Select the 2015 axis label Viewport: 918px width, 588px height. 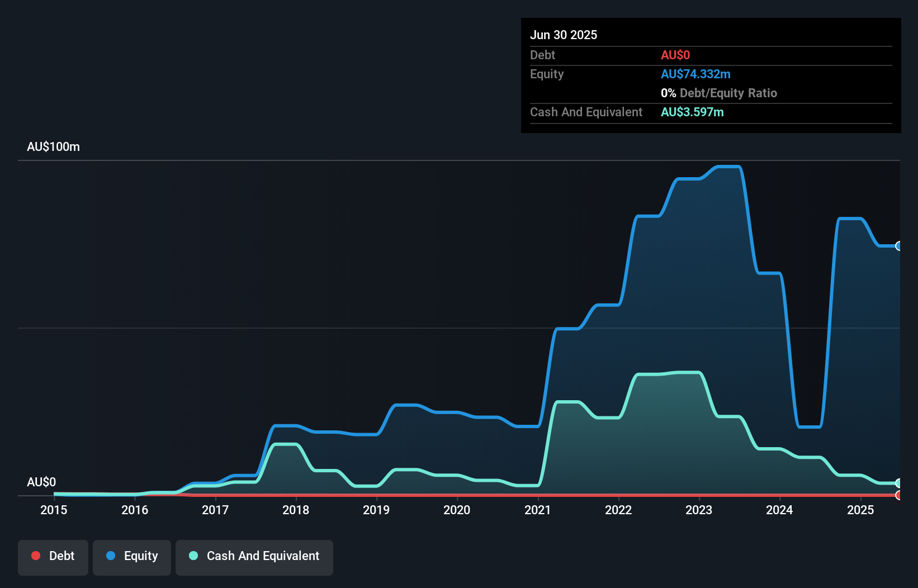coord(53,510)
